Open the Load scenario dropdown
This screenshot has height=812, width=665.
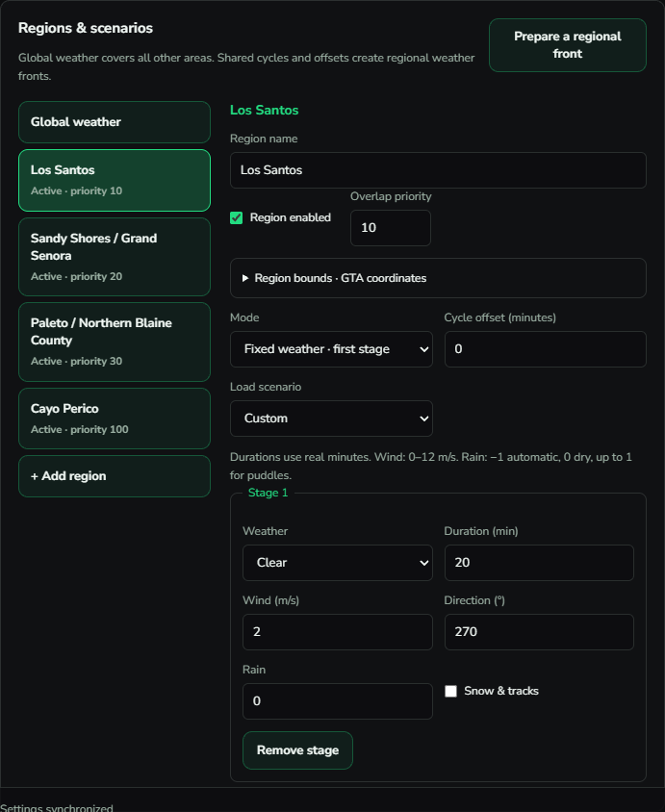(331, 419)
